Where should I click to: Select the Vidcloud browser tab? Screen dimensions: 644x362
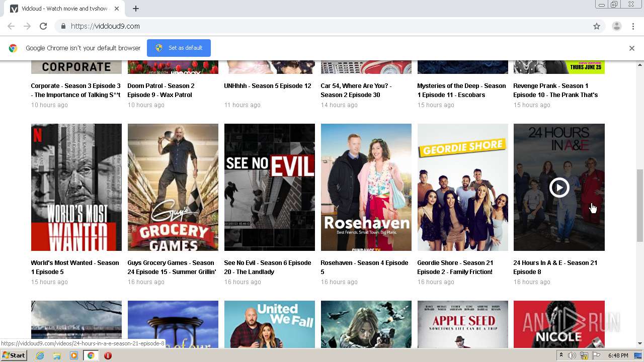point(64,9)
